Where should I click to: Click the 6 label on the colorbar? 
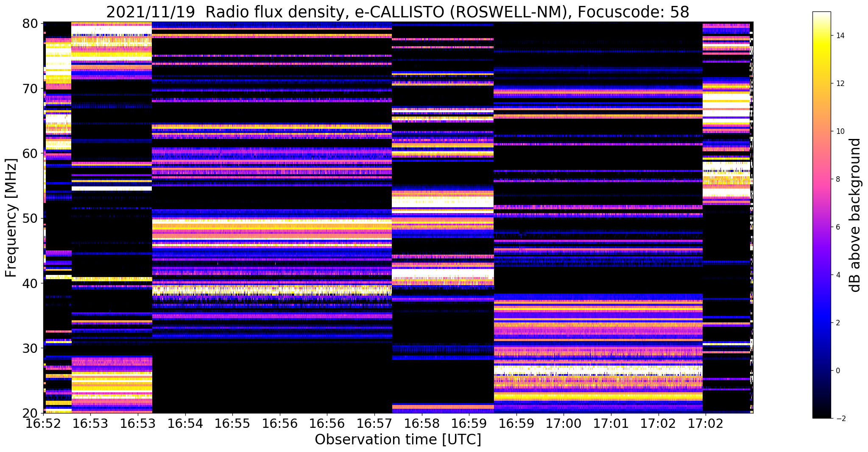point(837,227)
